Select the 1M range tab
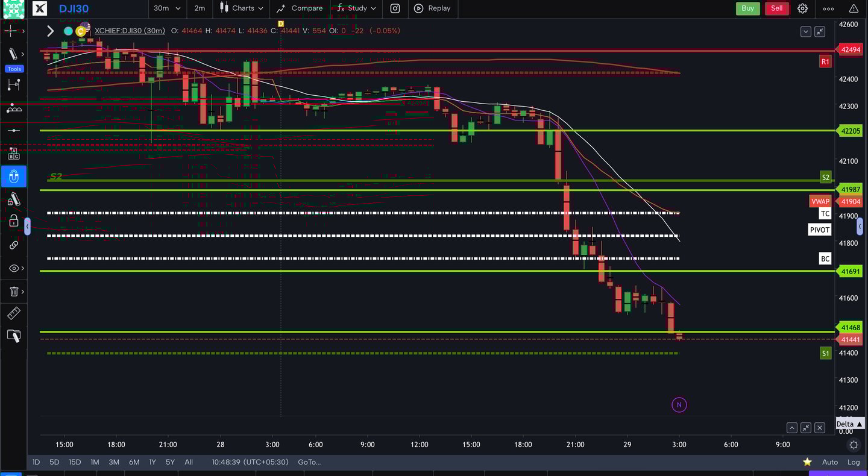The height and width of the screenshot is (476, 868). tap(95, 462)
